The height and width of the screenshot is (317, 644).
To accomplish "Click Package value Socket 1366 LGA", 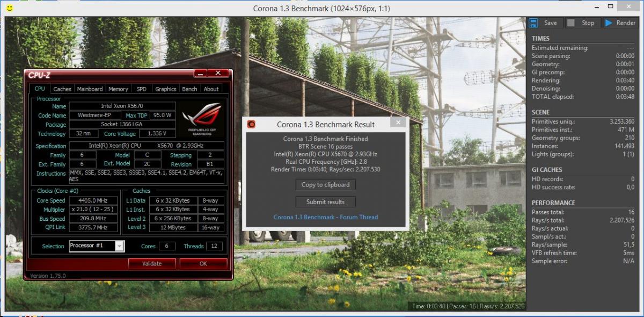I will [x=122, y=124].
